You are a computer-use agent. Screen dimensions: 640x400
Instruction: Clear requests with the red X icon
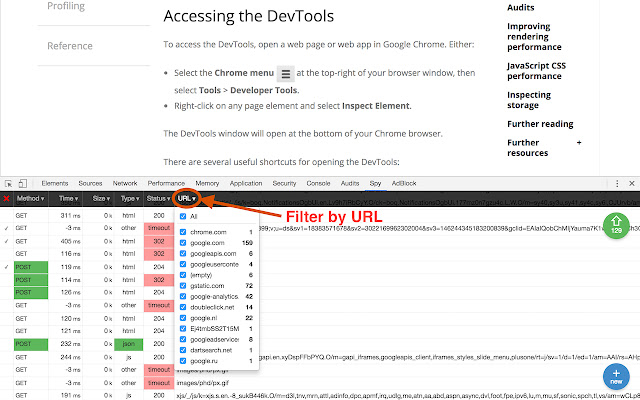(6, 199)
